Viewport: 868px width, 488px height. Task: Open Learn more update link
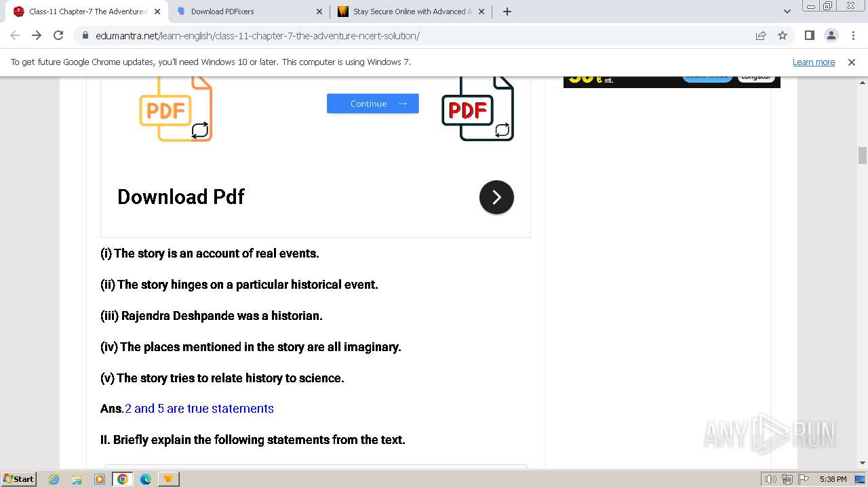click(x=814, y=62)
